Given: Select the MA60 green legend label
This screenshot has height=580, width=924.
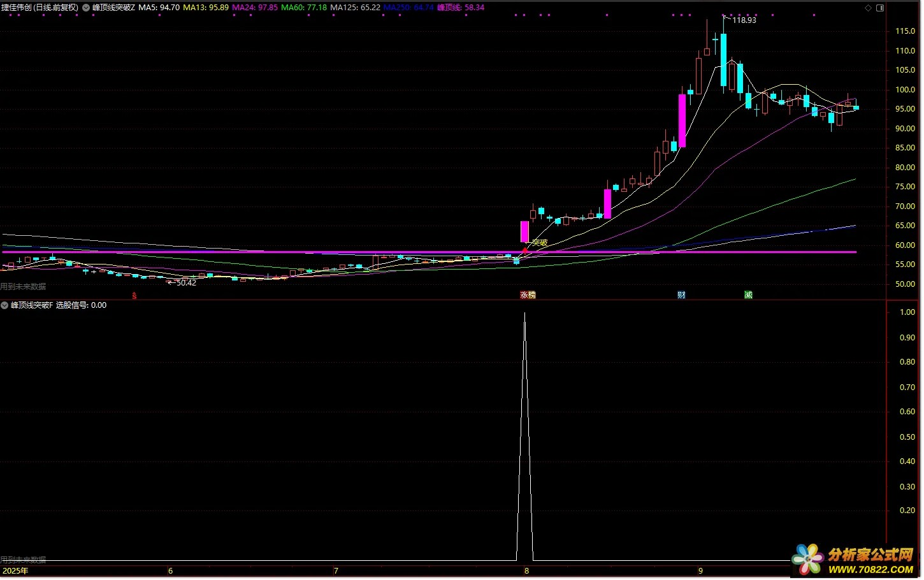Looking at the screenshot, I should pyautogui.click(x=304, y=8).
